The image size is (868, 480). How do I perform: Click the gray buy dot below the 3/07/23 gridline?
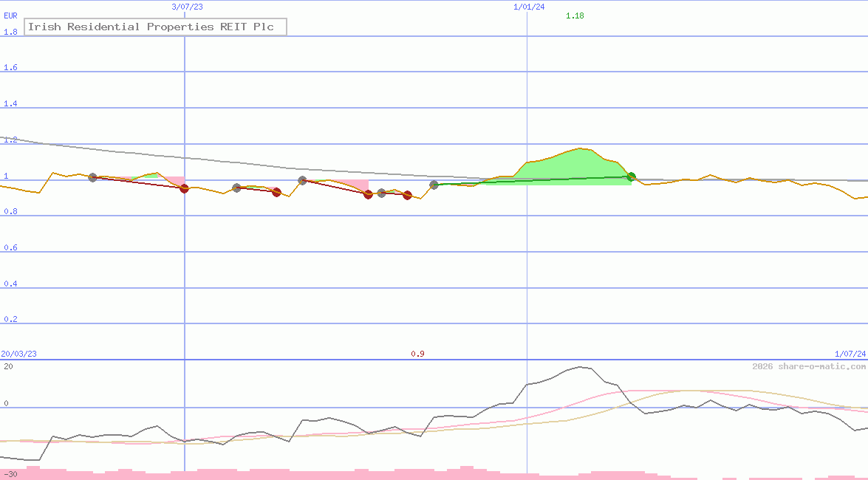point(236,187)
